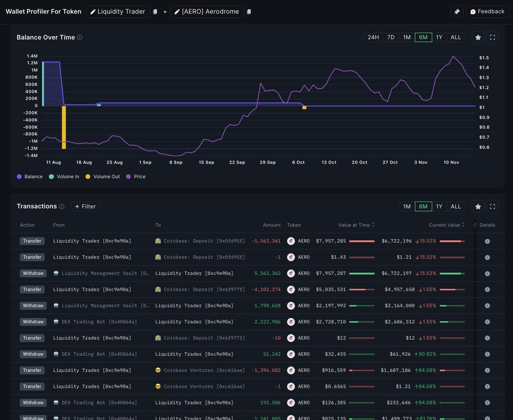The width and height of the screenshot is (513, 420).
Task: Click info icon beside Balance Over Time
Action: [80, 37]
